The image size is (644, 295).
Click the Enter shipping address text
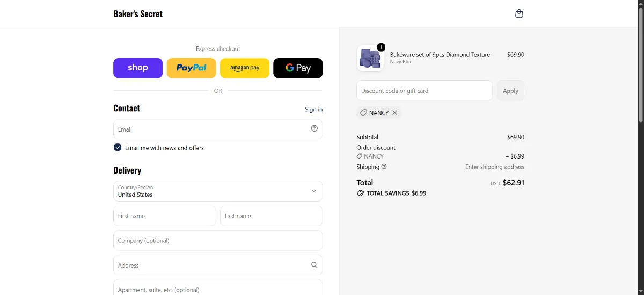(495, 167)
